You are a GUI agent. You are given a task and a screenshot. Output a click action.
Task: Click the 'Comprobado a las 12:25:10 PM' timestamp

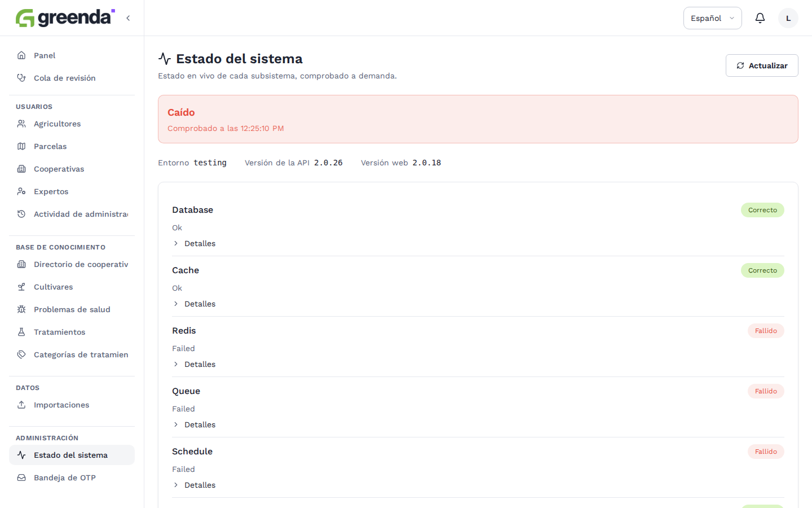(226, 128)
